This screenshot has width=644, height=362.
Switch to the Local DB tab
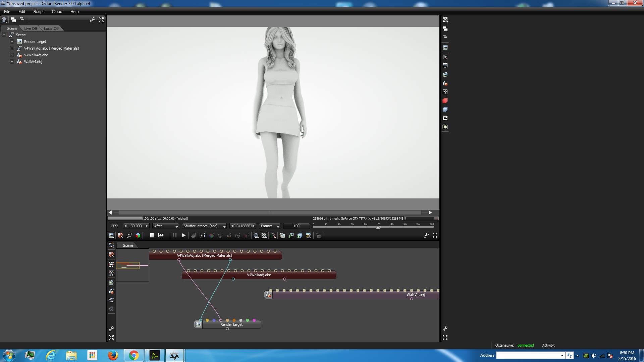coord(51,28)
